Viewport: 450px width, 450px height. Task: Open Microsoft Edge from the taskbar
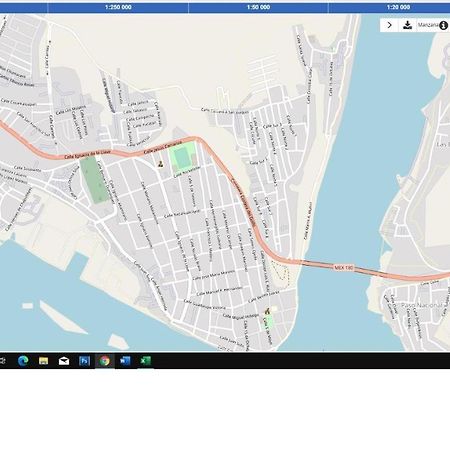(x=23, y=361)
